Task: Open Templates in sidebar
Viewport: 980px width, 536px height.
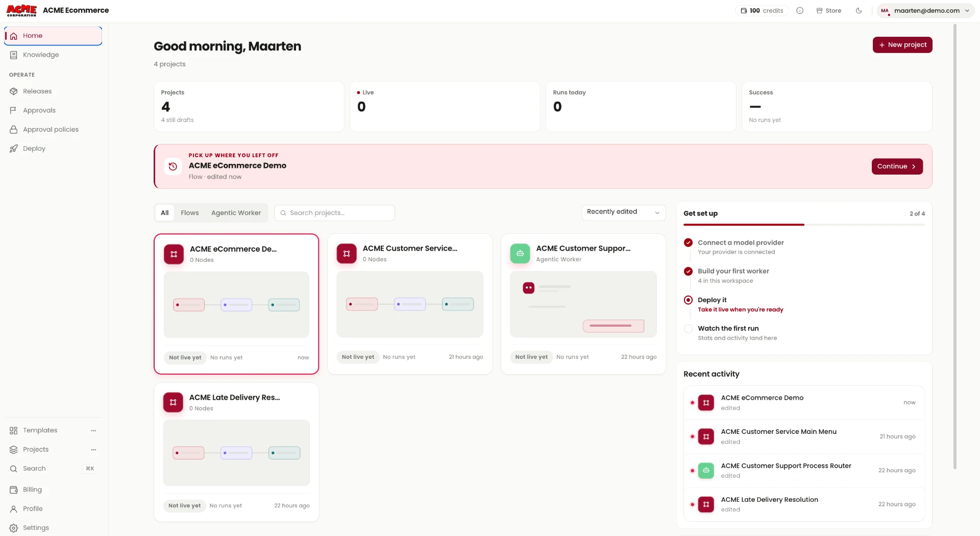Action: click(x=40, y=430)
